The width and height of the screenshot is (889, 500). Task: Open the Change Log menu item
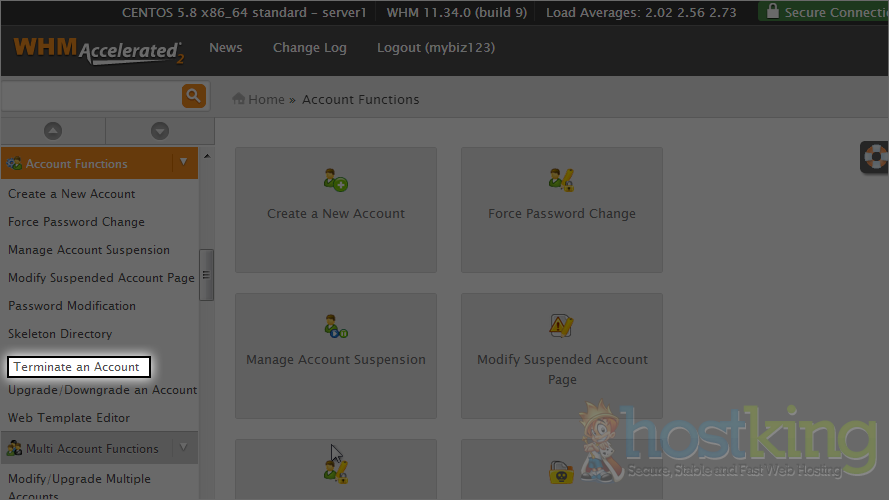(309, 48)
